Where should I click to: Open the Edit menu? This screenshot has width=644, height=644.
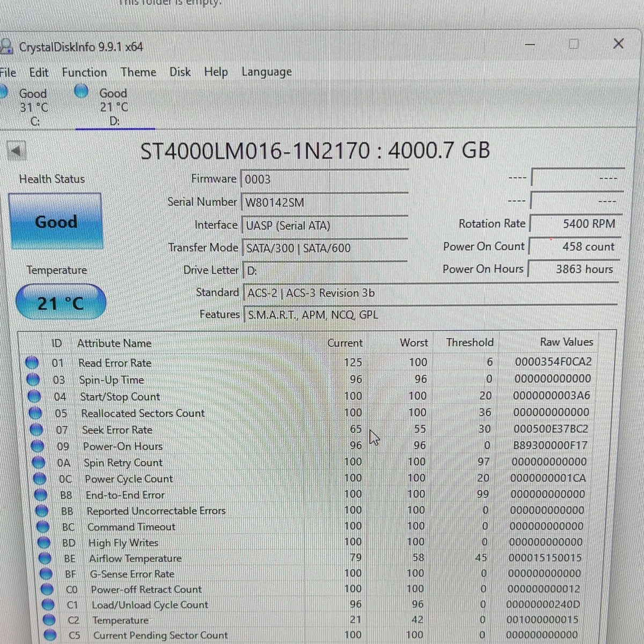coord(39,72)
